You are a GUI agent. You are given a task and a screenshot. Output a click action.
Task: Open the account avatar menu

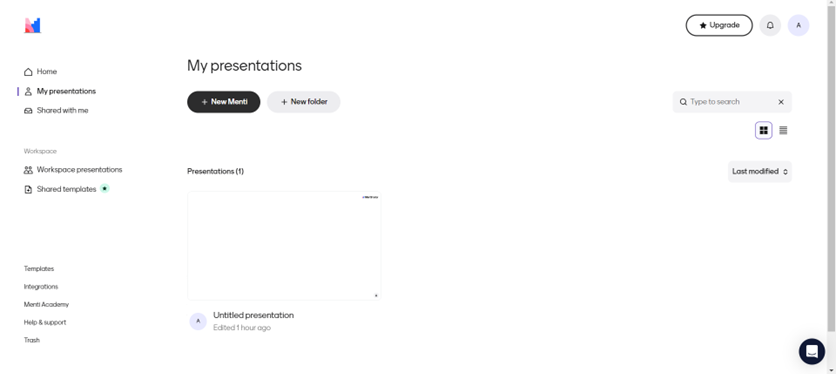798,25
